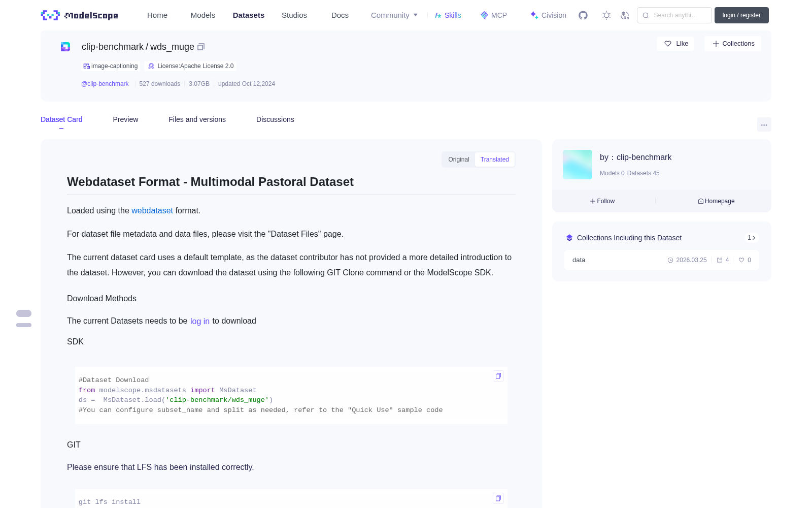Click the Apache License 2.0 tag
The height and width of the screenshot is (508, 812).
click(x=191, y=66)
